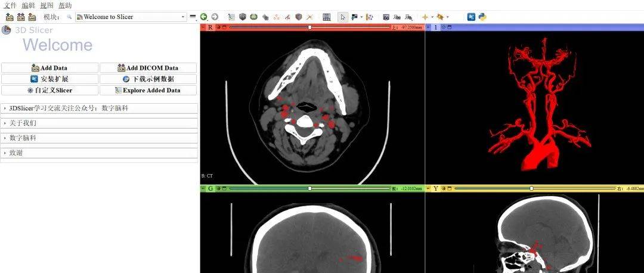Image resolution: width=644 pixels, height=273 pixels.
Task: Click the 安装扩展 button
Action: pos(49,79)
